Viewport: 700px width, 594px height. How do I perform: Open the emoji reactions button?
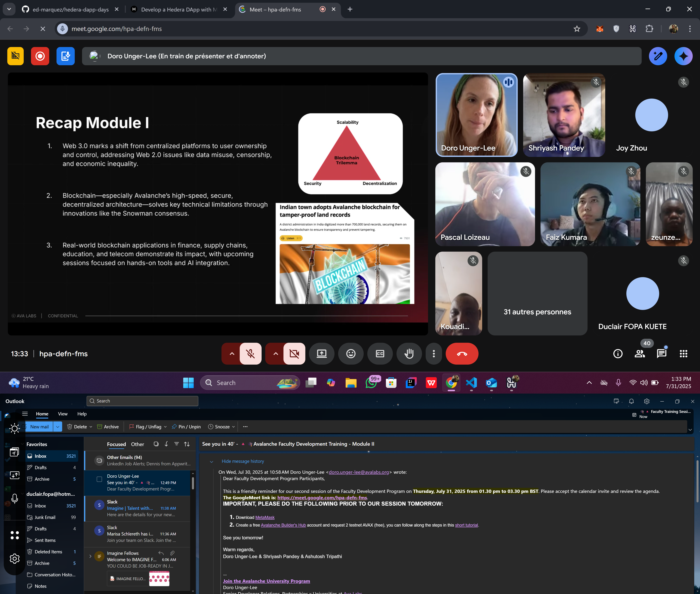[x=351, y=353]
